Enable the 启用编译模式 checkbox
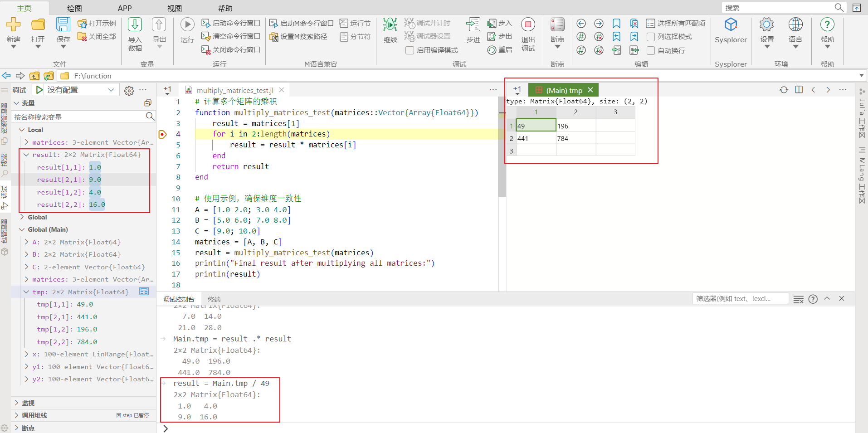This screenshot has width=868, height=433. (x=410, y=50)
